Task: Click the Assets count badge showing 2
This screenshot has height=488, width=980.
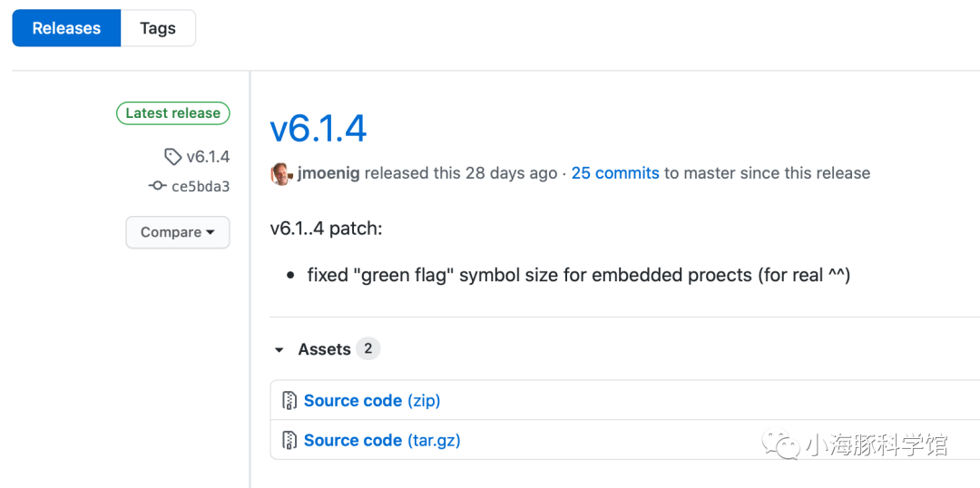Action: [368, 348]
